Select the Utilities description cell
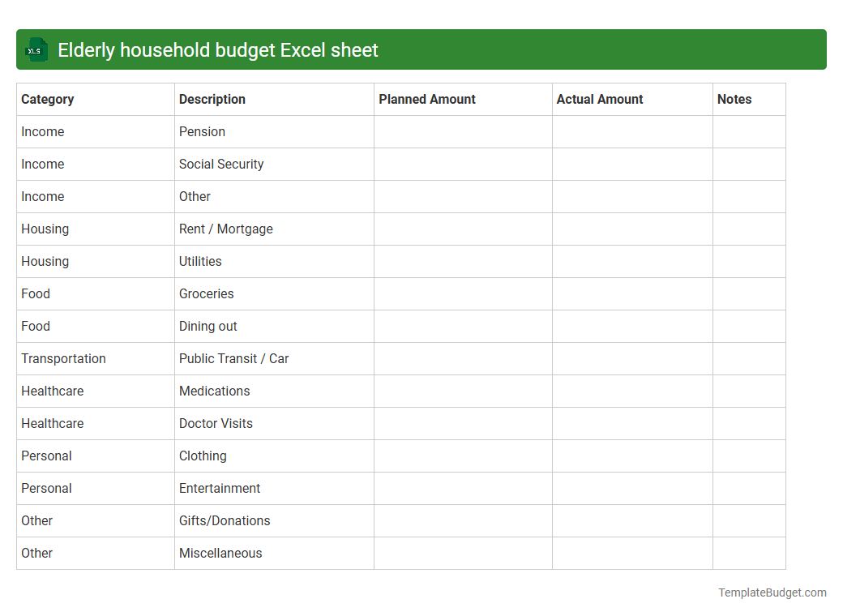The image size is (843, 616). coord(199,261)
